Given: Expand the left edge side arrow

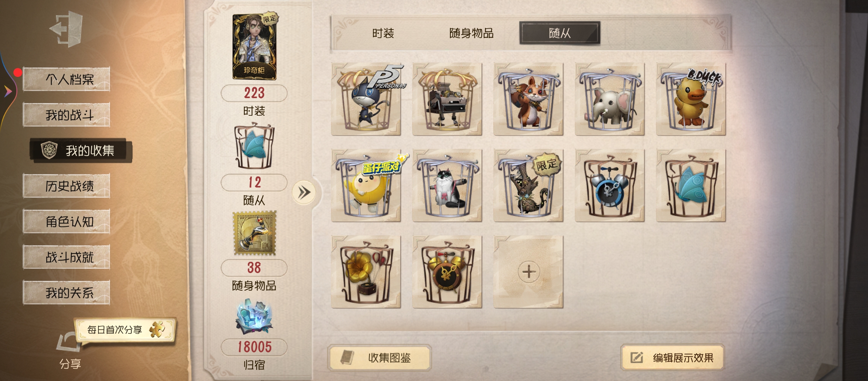Looking at the screenshot, I should [8, 92].
